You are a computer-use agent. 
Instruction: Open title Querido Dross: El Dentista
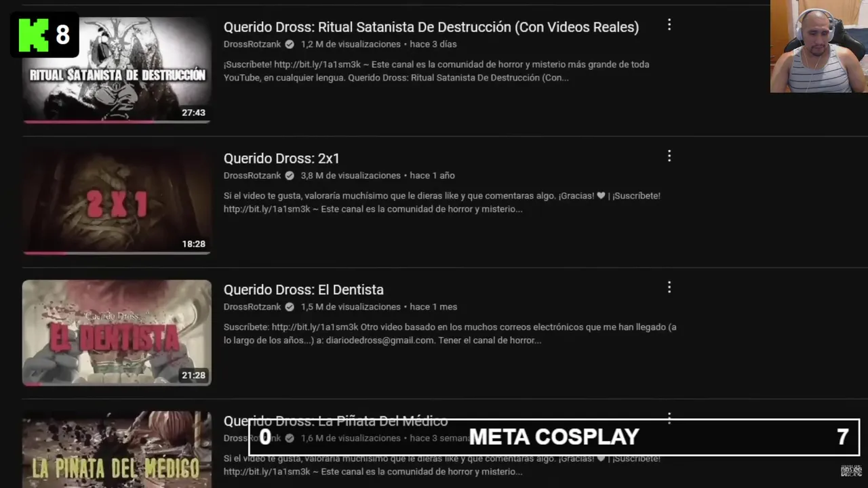(304, 290)
